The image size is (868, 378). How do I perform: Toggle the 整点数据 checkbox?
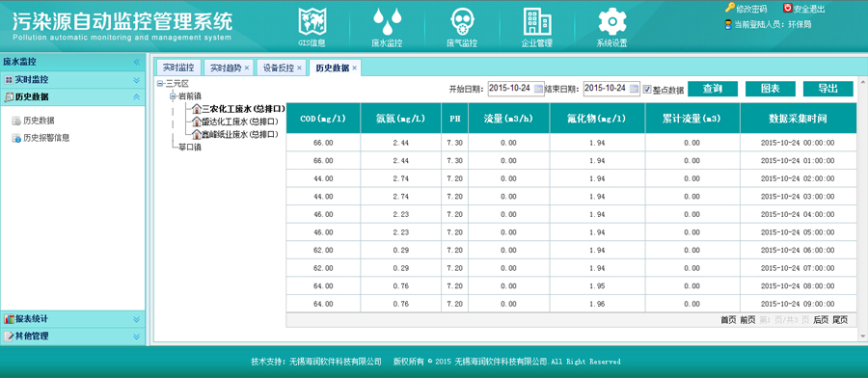[647, 89]
